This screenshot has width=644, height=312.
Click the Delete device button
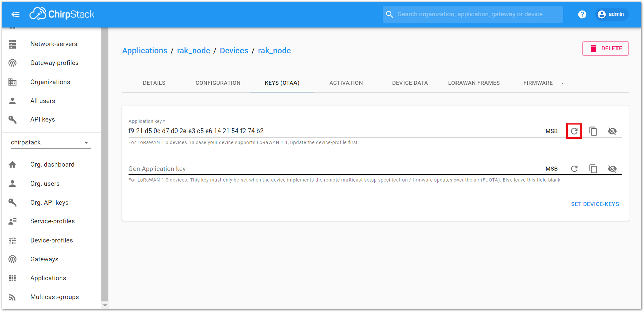click(x=605, y=48)
